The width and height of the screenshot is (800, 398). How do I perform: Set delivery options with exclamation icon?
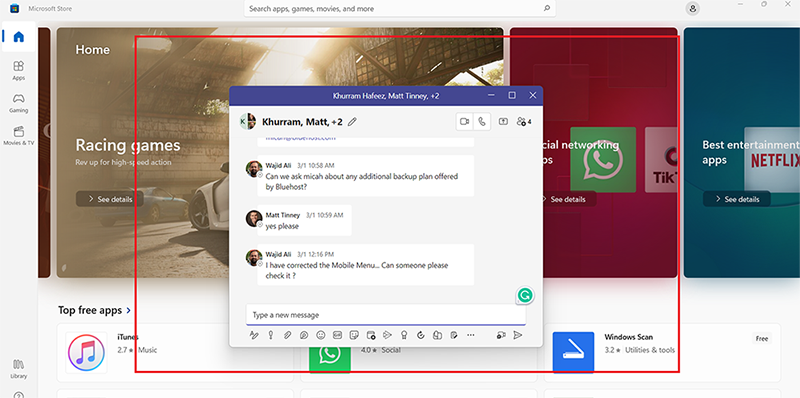point(271,335)
